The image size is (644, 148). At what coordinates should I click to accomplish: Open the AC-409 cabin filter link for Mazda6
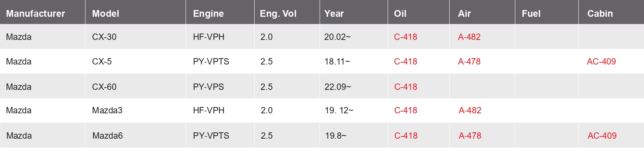coord(602,136)
